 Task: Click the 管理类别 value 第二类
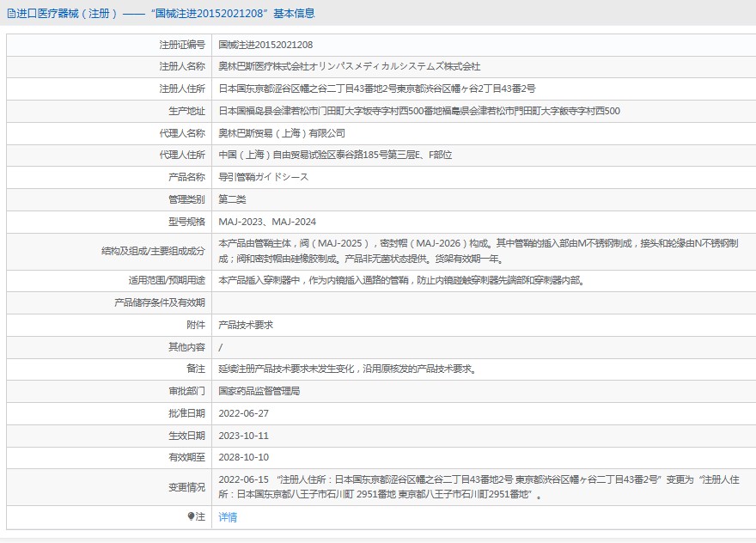(232, 199)
